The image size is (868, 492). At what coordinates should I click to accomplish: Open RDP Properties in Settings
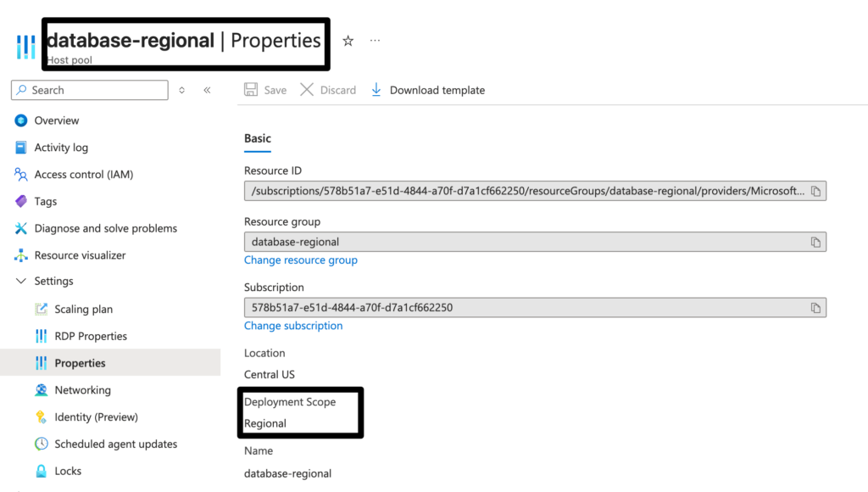[90, 336]
